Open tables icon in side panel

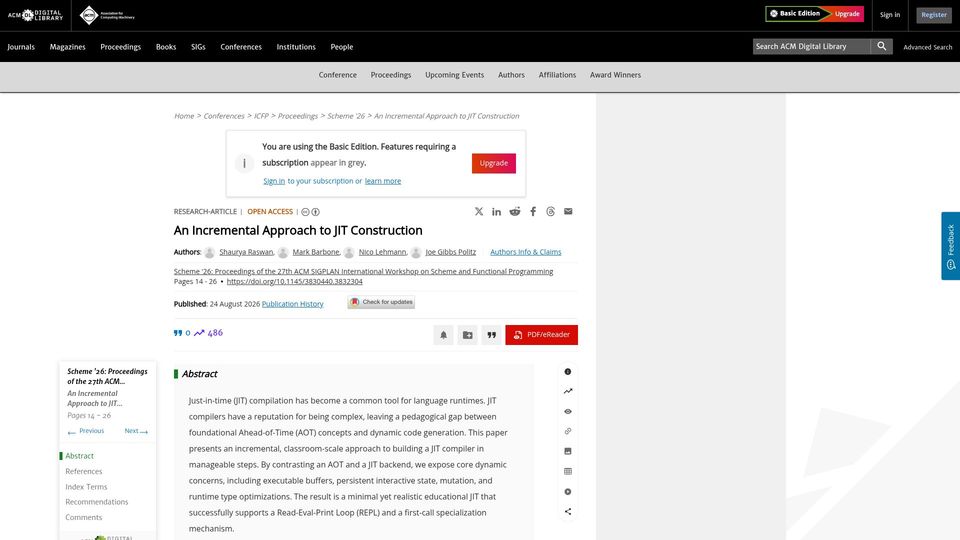coord(568,471)
